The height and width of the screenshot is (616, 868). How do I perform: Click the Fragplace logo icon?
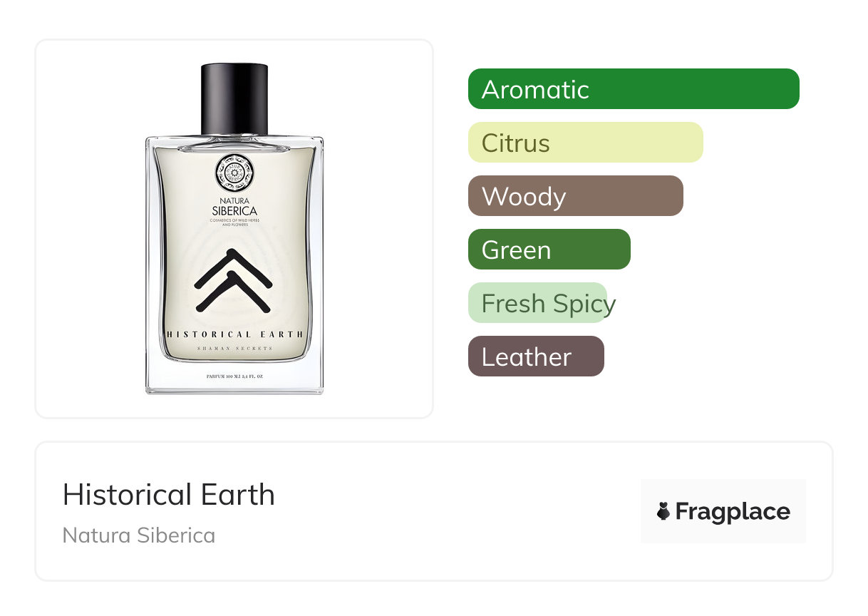click(663, 511)
